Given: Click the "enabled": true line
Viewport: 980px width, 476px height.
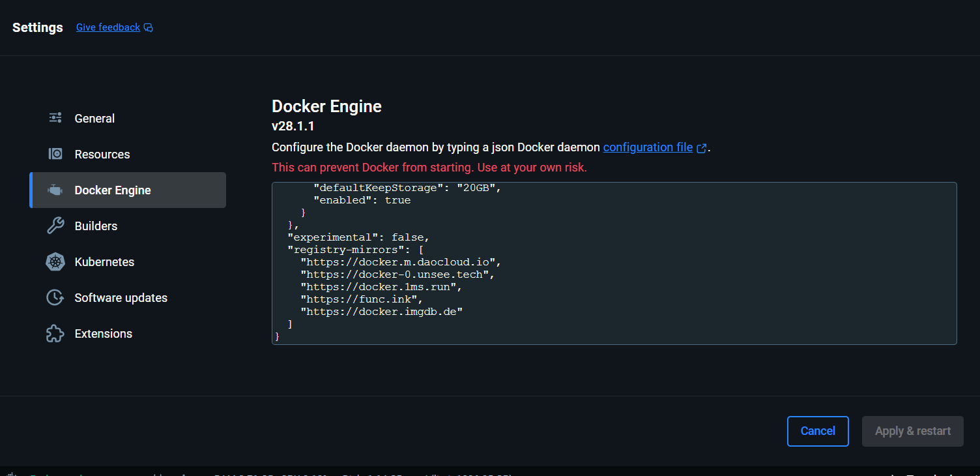Looking at the screenshot, I should coord(362,200).
